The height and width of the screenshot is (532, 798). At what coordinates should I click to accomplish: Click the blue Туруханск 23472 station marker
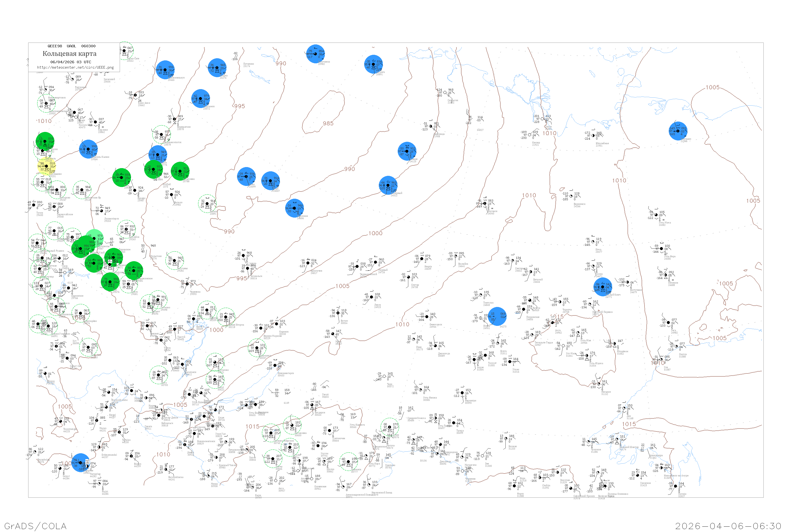click(x=201, y=98)
